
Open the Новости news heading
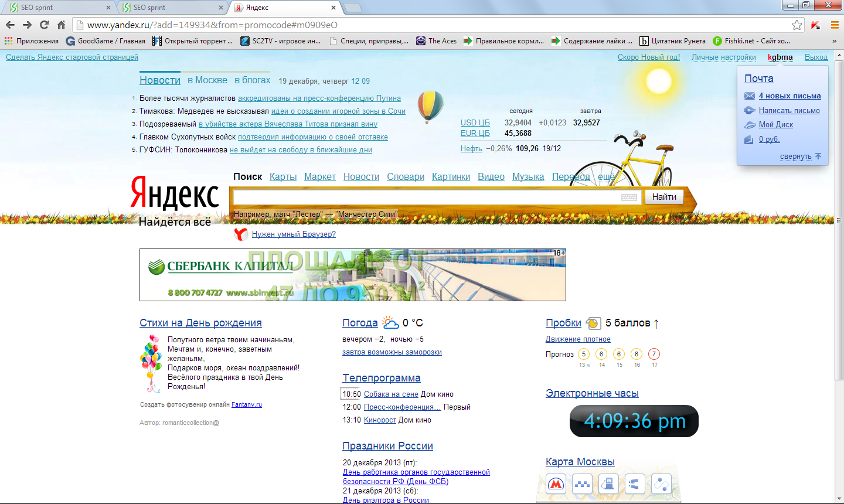tap(160, 80)
